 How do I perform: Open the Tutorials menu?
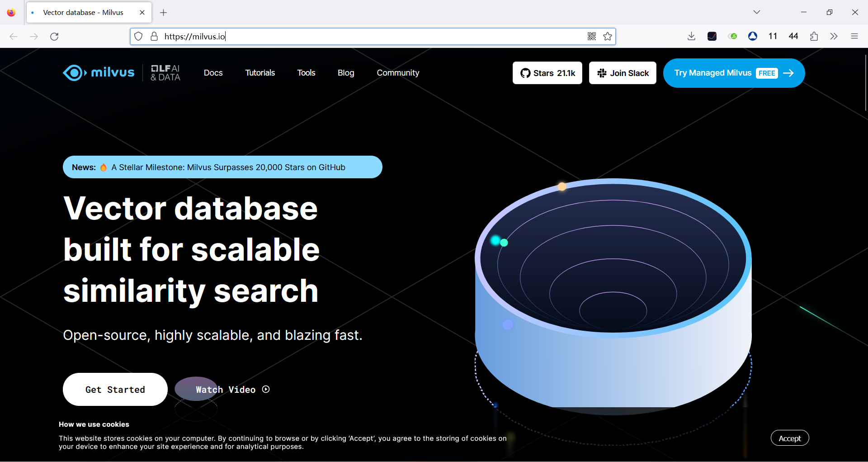click(260, 73)
